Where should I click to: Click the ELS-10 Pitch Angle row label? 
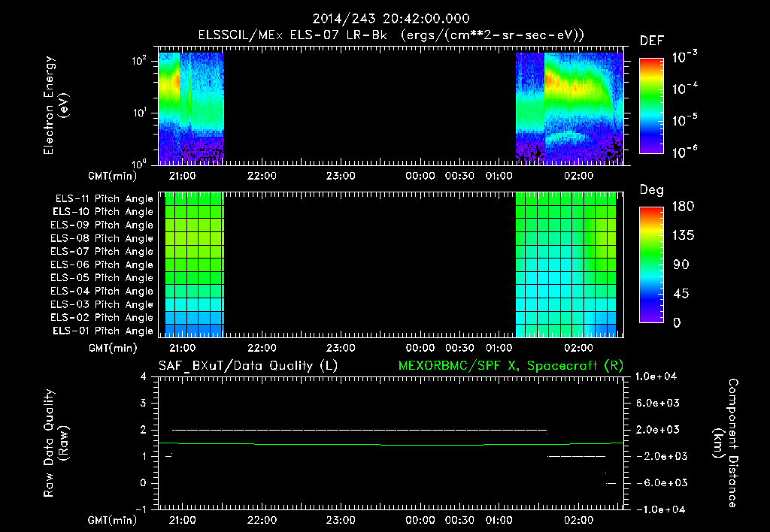point(103,212)
